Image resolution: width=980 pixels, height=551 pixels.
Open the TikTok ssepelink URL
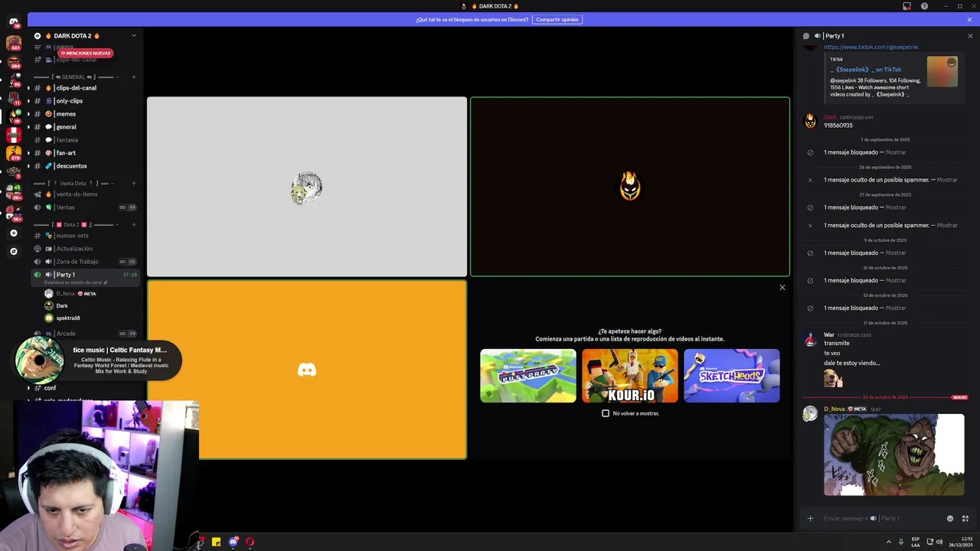pos(871,47)
